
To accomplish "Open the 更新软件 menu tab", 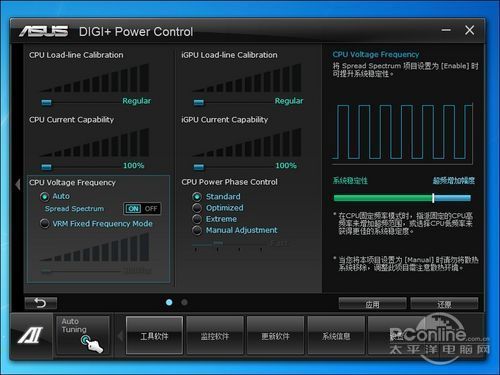I will (275, 336).
